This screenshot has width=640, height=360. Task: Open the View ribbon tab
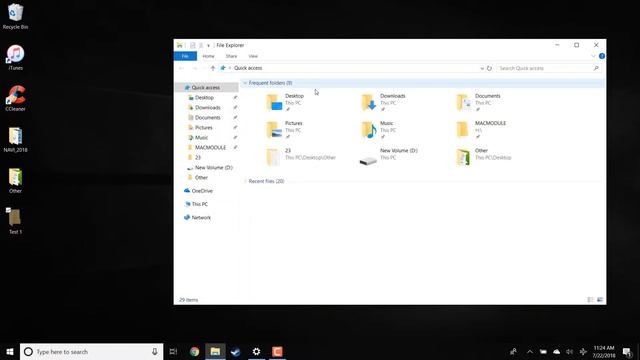(x=253, y=56)
